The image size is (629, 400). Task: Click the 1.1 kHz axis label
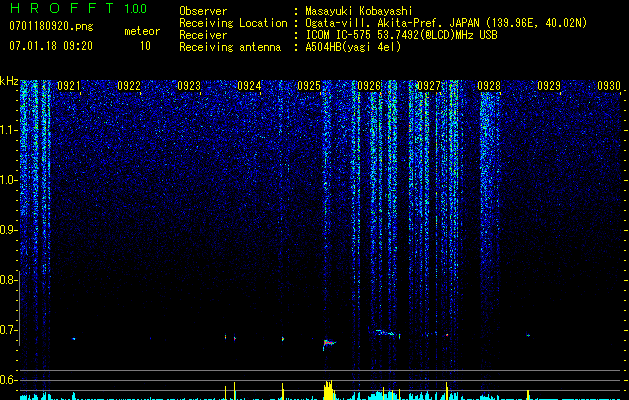coord(8,130)
